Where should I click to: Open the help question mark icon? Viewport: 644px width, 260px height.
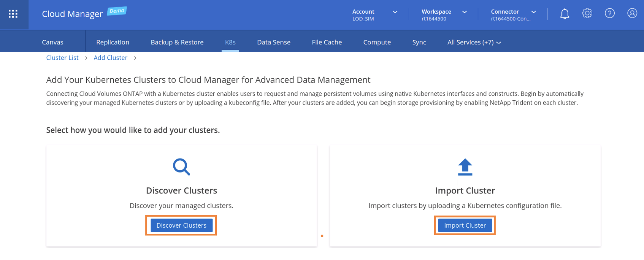(x=609, y=13)
